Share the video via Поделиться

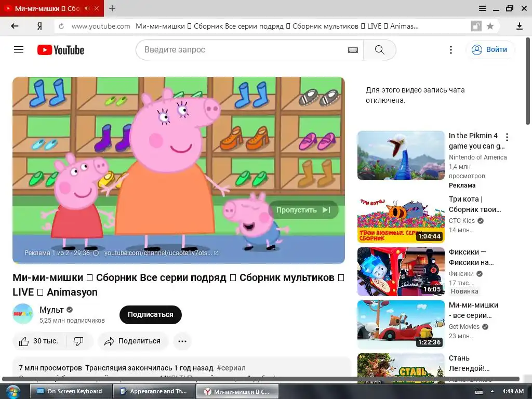(132, 341)
